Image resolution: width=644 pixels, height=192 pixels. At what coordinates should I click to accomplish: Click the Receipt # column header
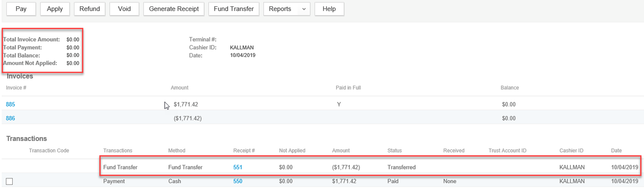[x=244, y=150]
